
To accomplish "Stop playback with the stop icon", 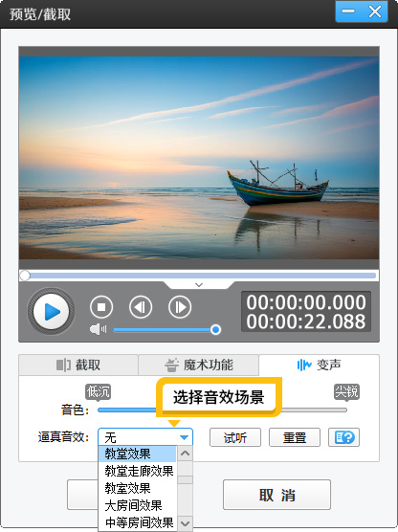I will pyautogui.click(x=101, y=307).
